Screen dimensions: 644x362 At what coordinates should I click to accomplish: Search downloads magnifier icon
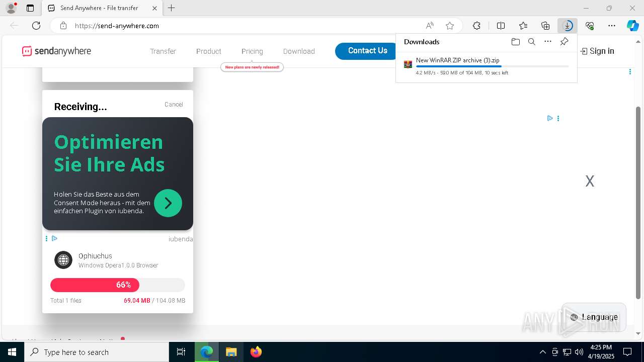(x=532, y=42)
